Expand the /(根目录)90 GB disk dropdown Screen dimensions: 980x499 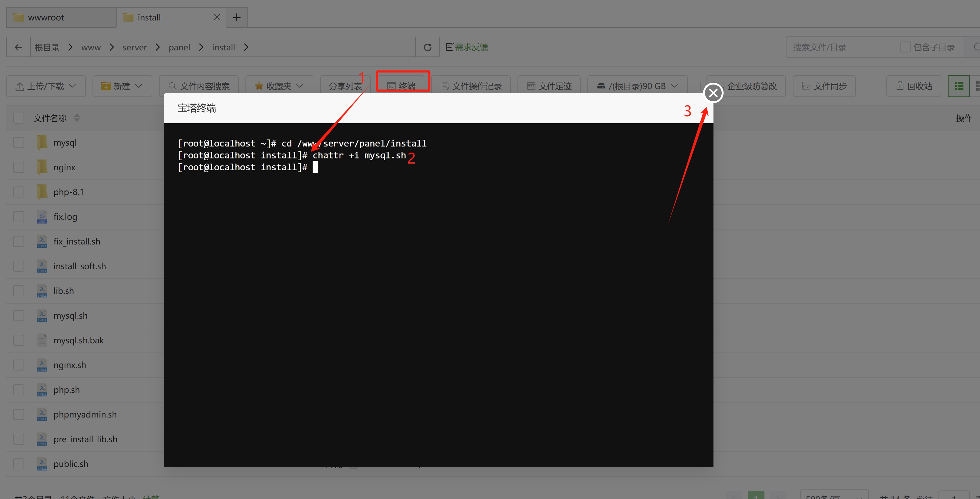click(x=637, y=86)
